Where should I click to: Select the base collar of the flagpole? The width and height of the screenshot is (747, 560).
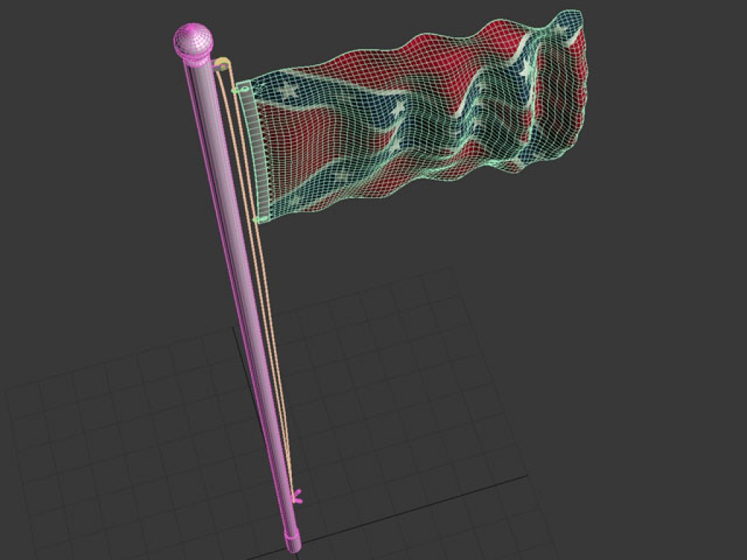tap(293, 542)
